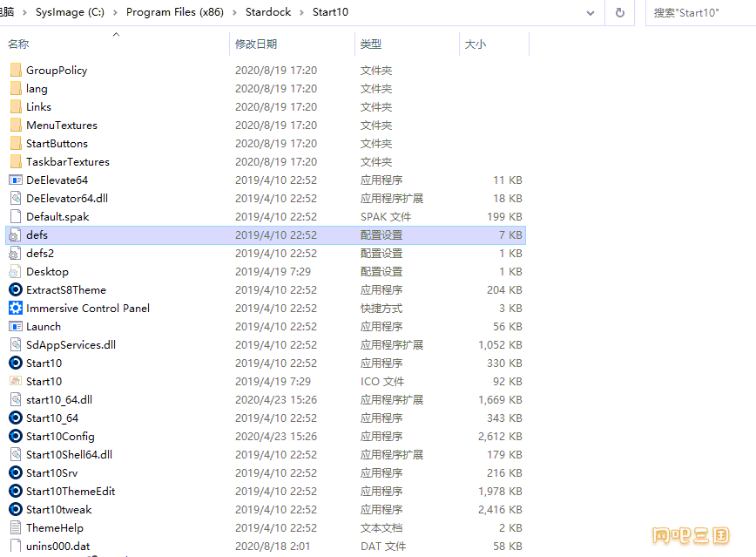Select the file name ThemeHelp

pyautogui.click(x=55, y=527)
